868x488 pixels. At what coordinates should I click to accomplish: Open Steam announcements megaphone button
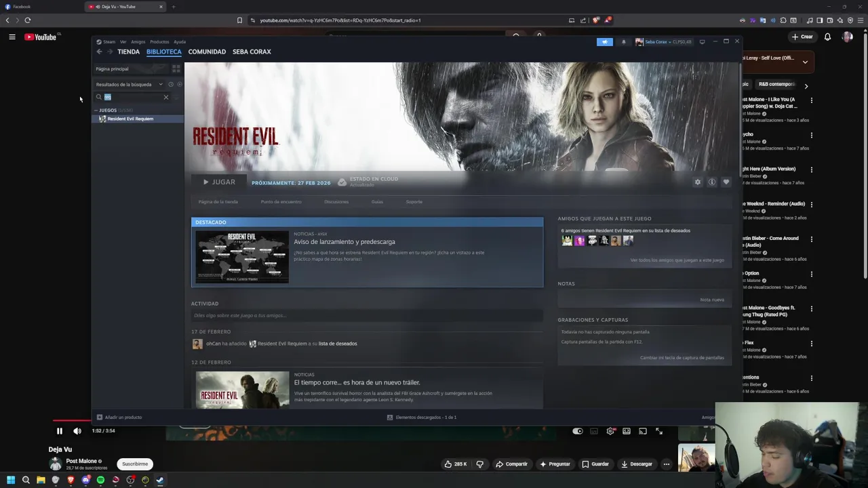[x=605, y=42]
